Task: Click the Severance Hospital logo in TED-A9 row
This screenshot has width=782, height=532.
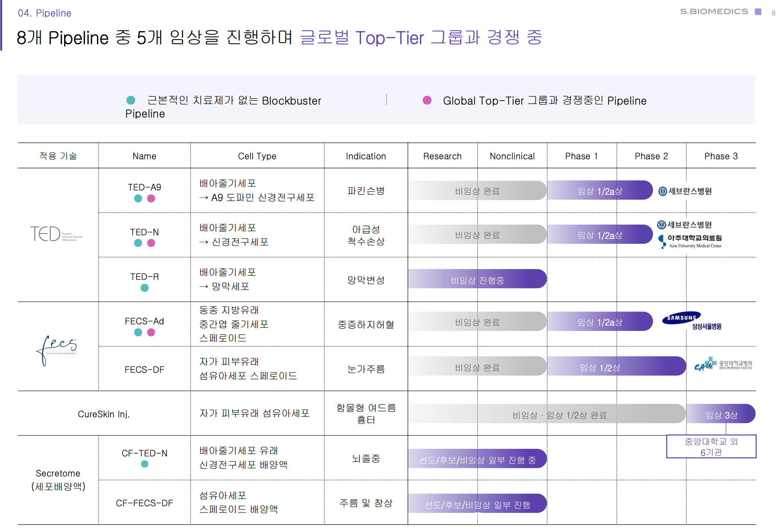Action: pyautogui.click(x=685, y=191)
